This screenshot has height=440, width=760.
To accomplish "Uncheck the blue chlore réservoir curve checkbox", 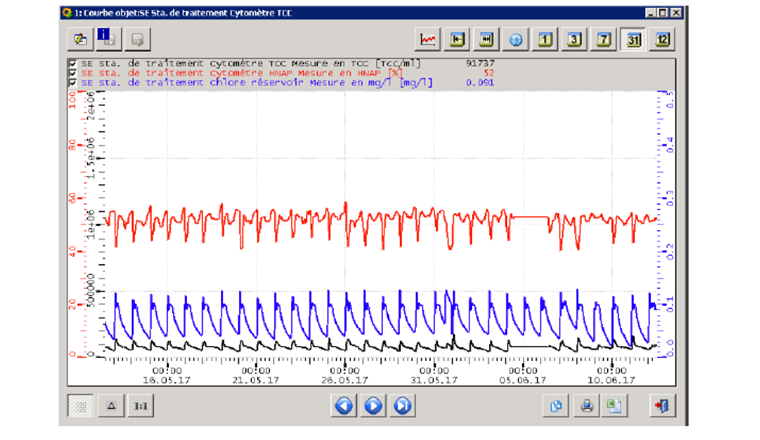I will (x=73, y=83).
